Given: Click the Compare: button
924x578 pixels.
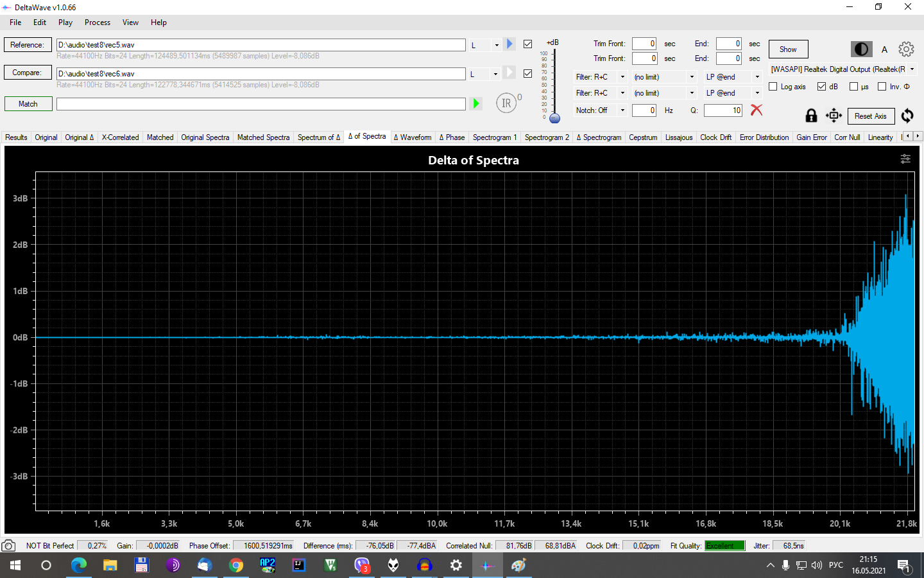Looking at the screenshot, I should click(x=28, y=73).
